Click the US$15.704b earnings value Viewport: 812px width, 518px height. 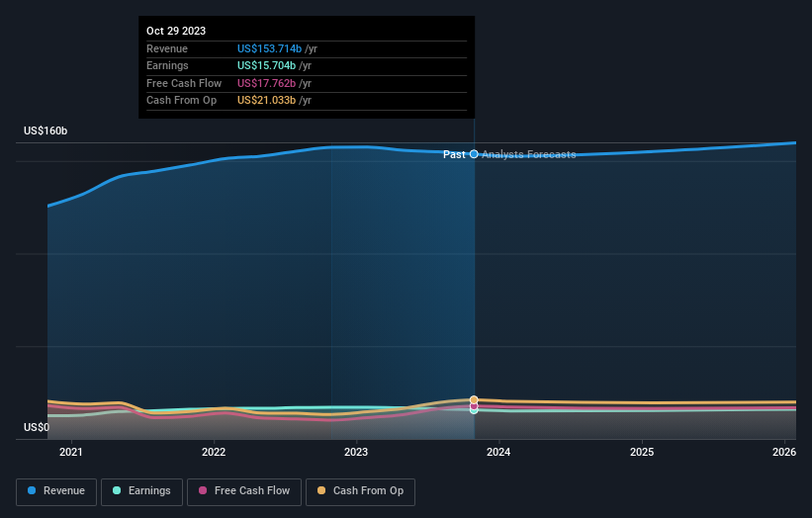point(267,65)
